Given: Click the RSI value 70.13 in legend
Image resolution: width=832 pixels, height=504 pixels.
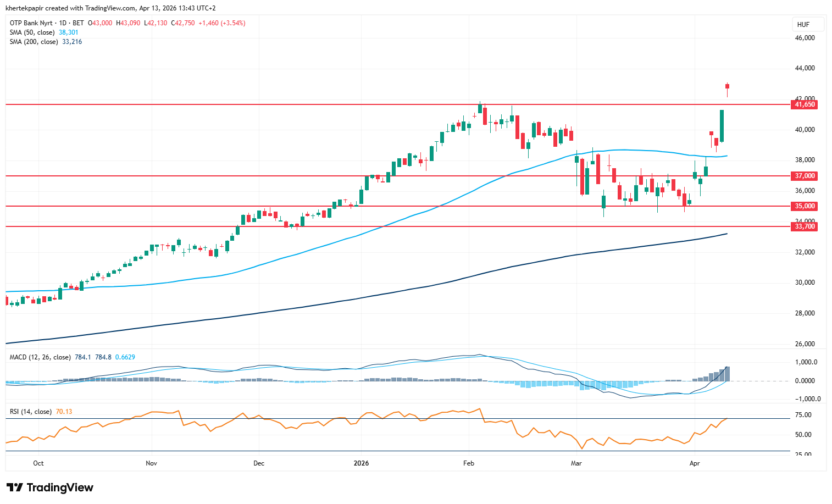Looking at the screenshot, I should pos(64,412).
